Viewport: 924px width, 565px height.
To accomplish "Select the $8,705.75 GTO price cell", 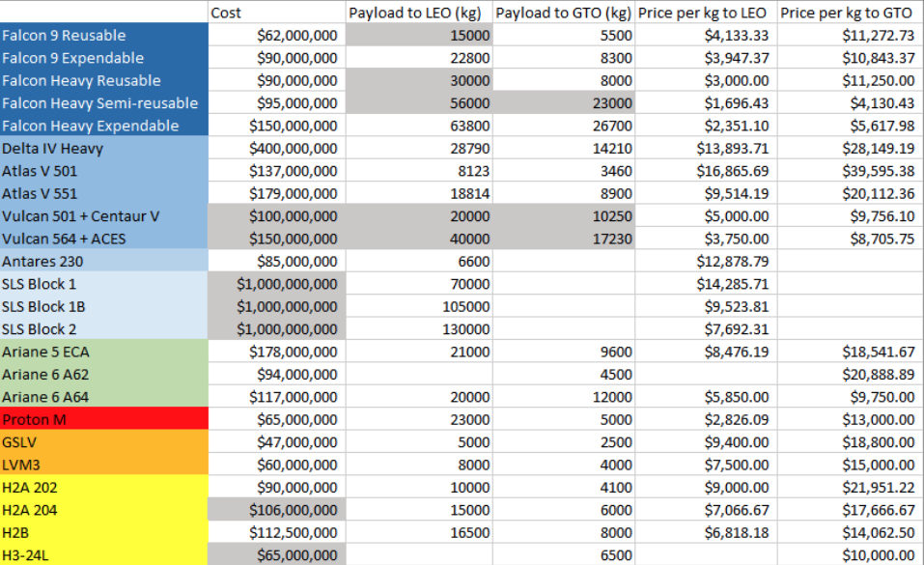I will tap(851, 239).
